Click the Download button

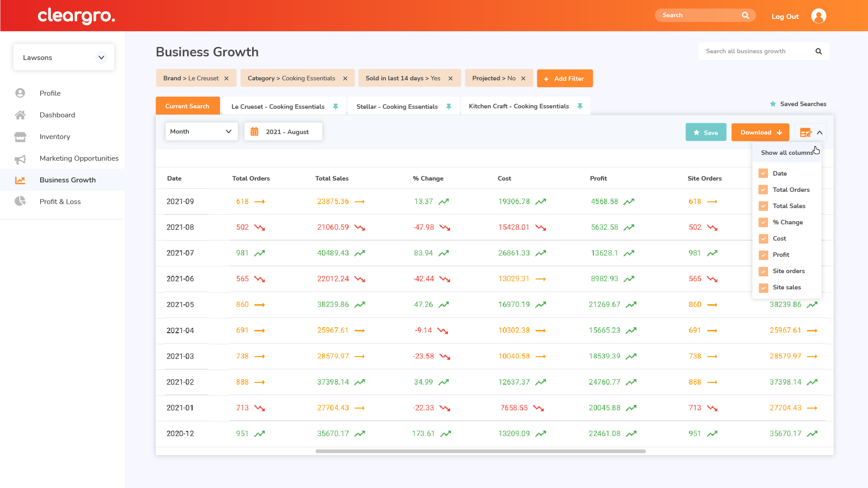[x=760, y=132]
